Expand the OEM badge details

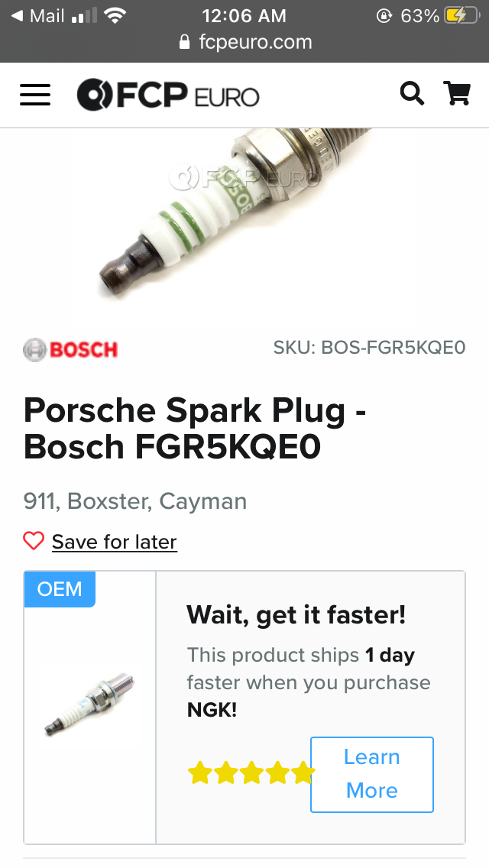point(59,589)
